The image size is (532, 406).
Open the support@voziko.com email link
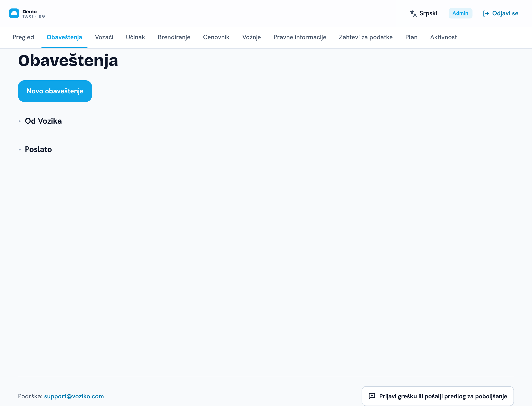click(x=74, y=396)
